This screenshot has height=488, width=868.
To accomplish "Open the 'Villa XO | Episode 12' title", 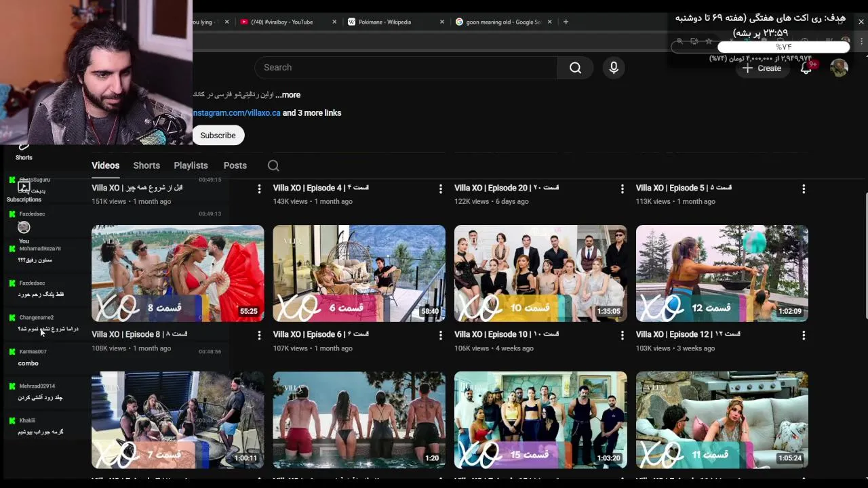I will pyautogui.click(x=688, y=334).
